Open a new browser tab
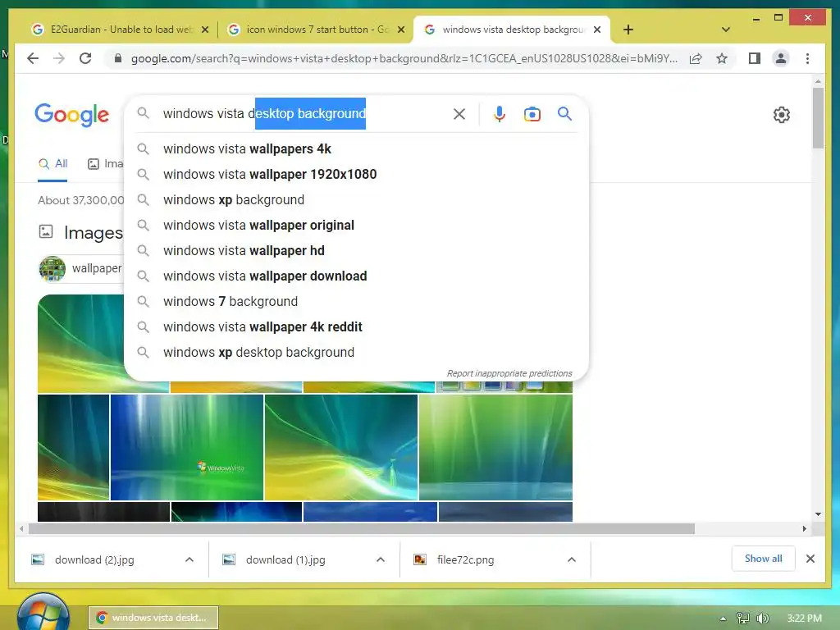Screen dimensions: 840x630 coord(628,30)
